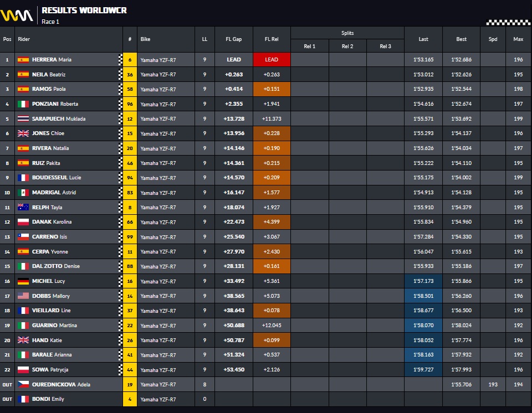Click the German flag beside MICHEL Lucy
The width and height of the screenshot is (532, 413).
(x=23, y=281)
